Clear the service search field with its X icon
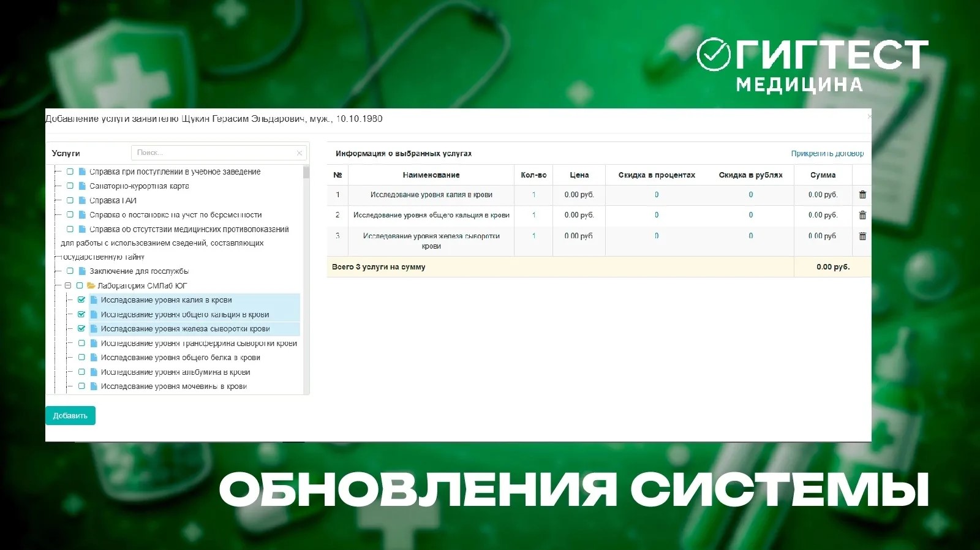This screenshot has height=550, width=980. (300, 153)
